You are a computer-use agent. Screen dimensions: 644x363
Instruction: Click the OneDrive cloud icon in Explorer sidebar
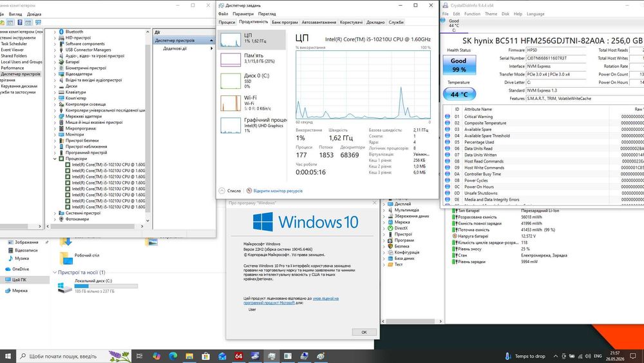[x=8, y=270]
